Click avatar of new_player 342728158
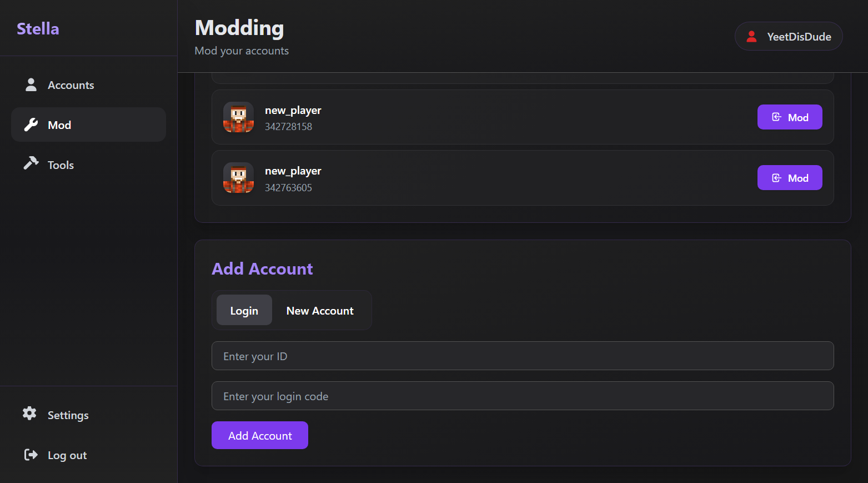 238,117
